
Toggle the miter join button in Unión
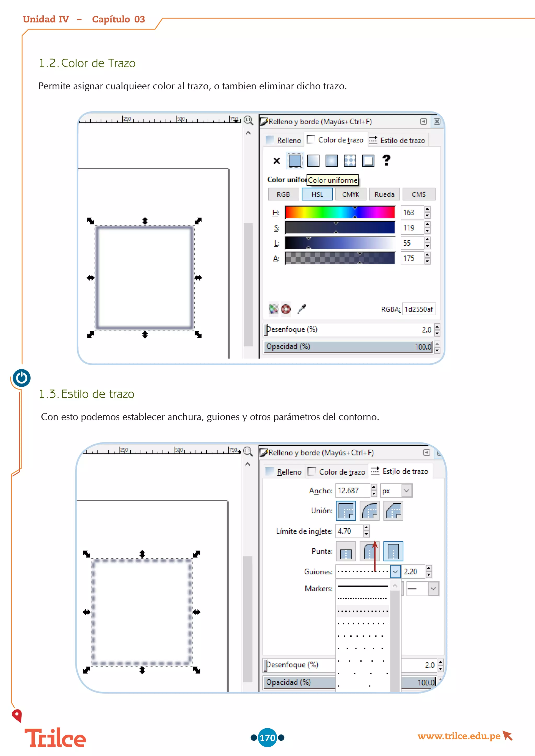pos(346,511)
